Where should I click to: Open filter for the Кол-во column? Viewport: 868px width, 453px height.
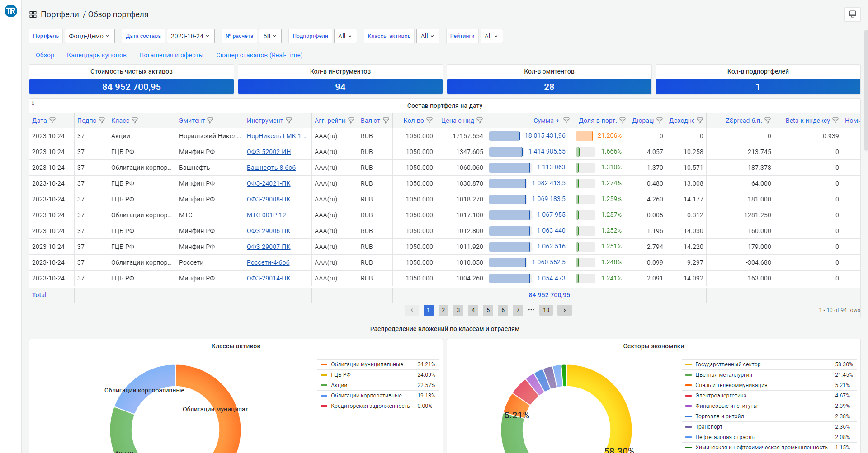pyautogui.click(x=429, y=121)
